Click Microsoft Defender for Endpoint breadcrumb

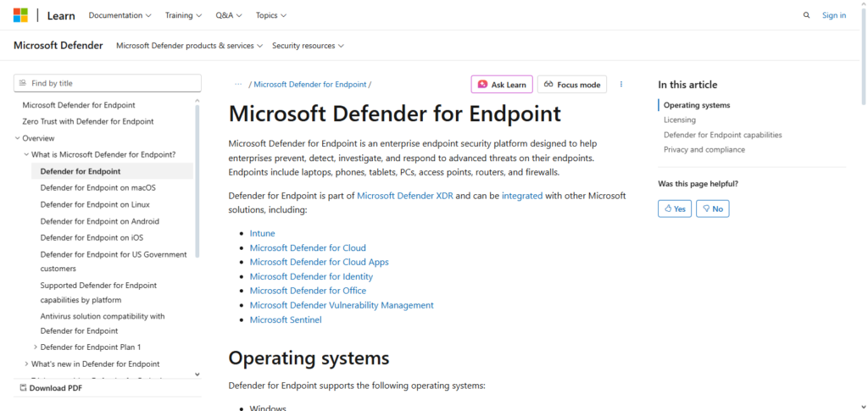pyautogui.click(x=310, y=85)
